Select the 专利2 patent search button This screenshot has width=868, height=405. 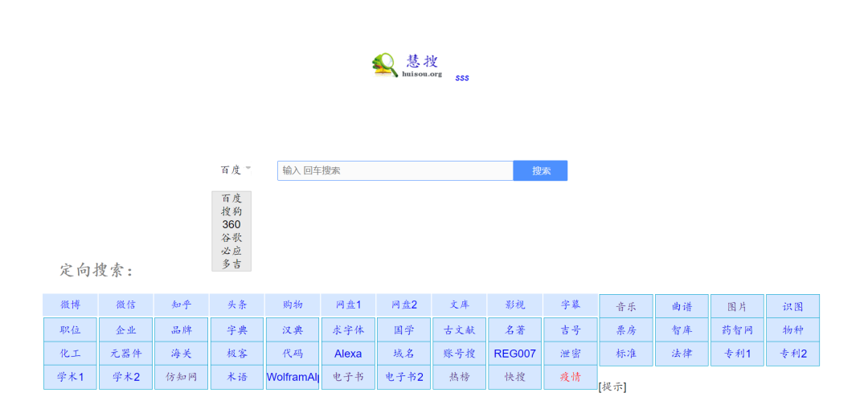pyautogui.click(x=792, y=354)
